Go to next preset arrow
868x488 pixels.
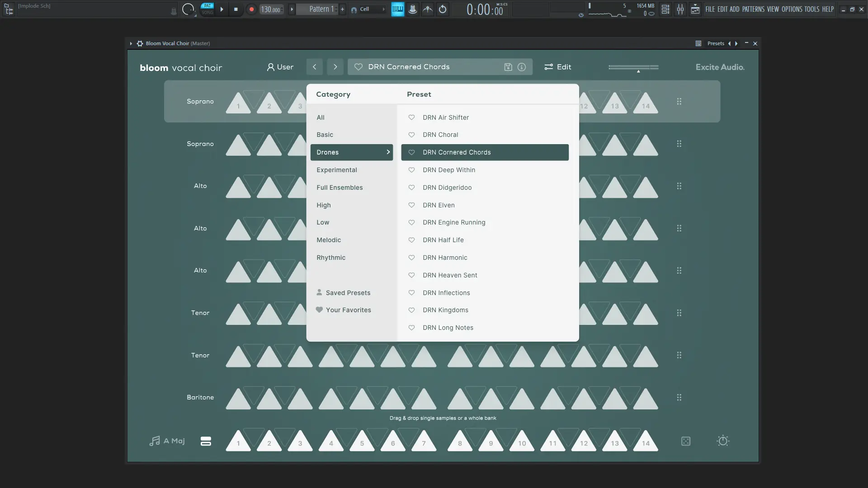click(x=335, y=67)
